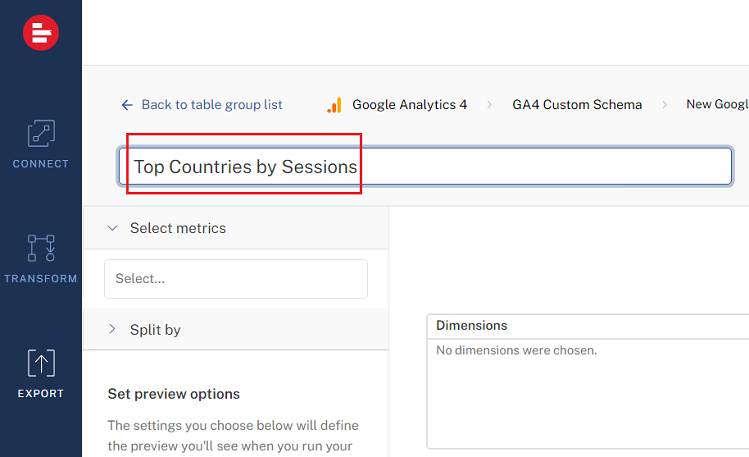Open the Export section icon

coord(41,363)
